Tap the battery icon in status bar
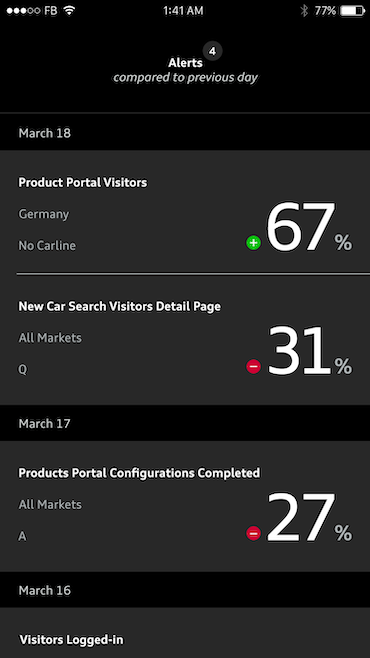The image size is (370, 658). tap(353, 11)
